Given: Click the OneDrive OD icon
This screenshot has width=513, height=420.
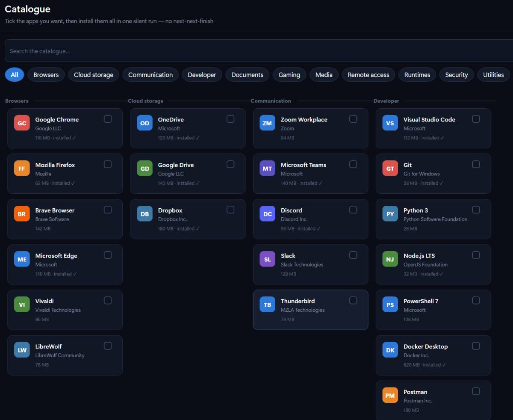Looking at the screenshot, I should [144, 123].
